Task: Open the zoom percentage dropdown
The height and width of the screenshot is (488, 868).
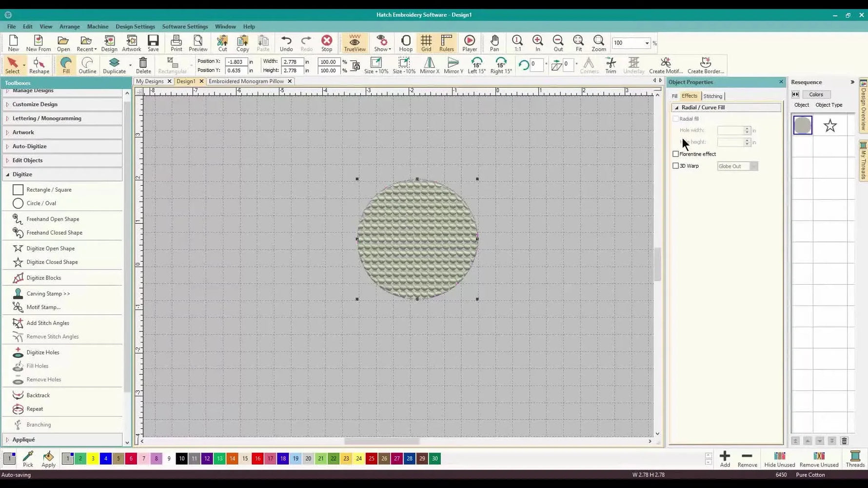Action: point(647,43)
